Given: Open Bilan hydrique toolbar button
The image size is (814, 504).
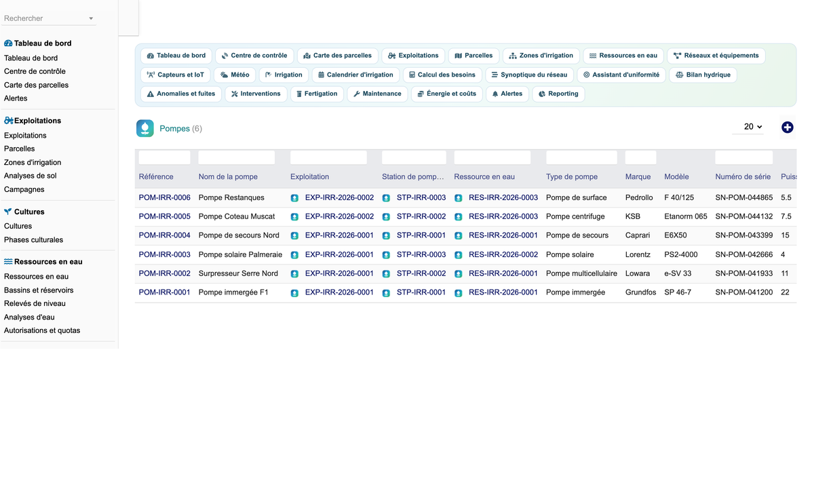Looking at the screenshot, I should [703, 75].
